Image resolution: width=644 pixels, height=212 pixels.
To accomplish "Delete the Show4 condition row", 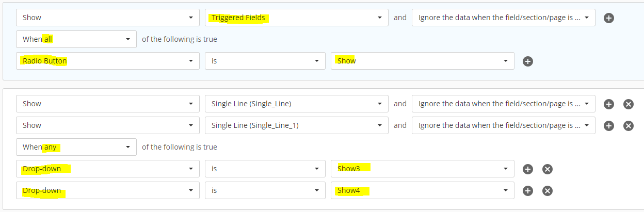I will click(548, 190).
